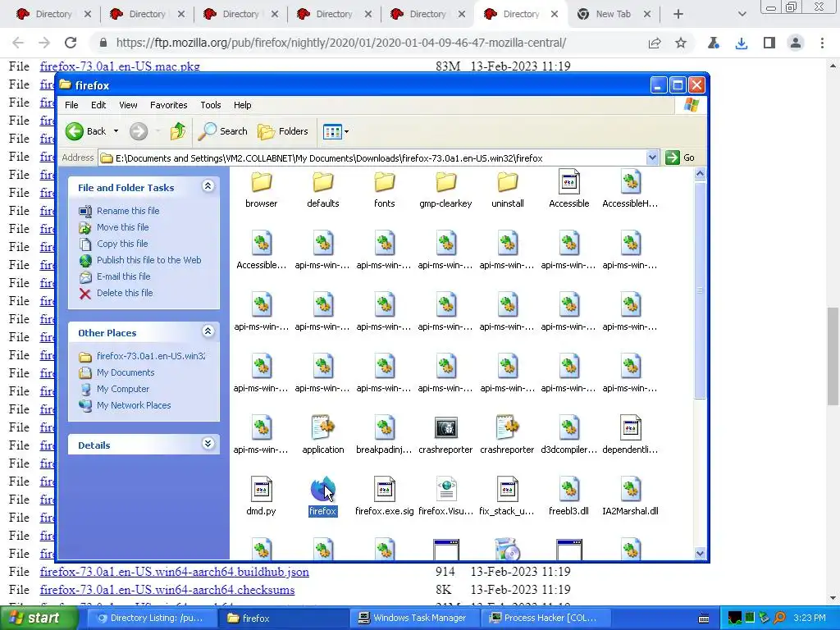Bookmark this page with star icon

(x=680, y=43)
